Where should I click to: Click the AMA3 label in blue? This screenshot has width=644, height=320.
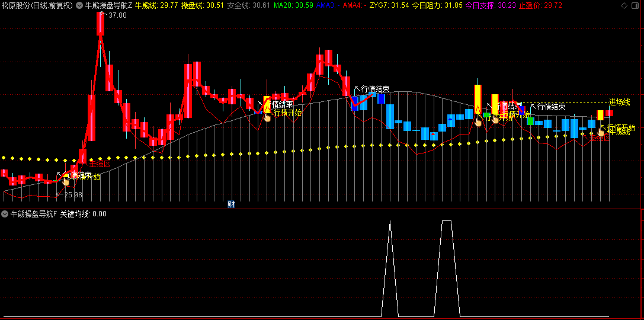click(x=328, y=5)
